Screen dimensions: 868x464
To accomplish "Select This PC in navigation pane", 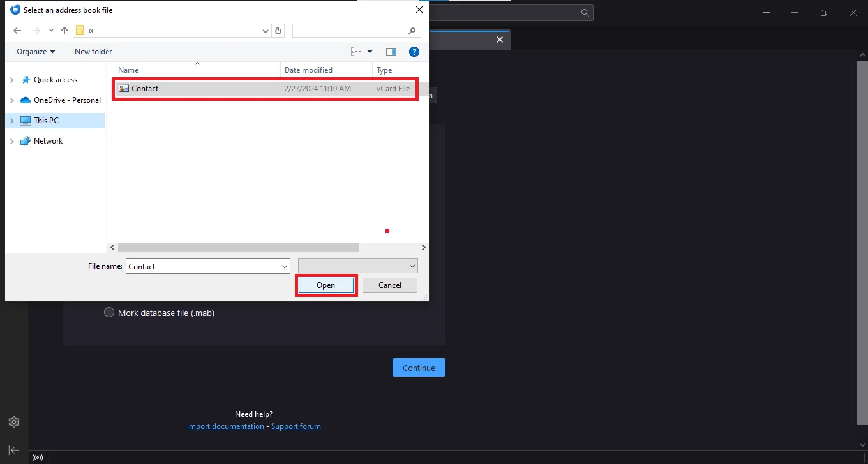I will [46, 121].
